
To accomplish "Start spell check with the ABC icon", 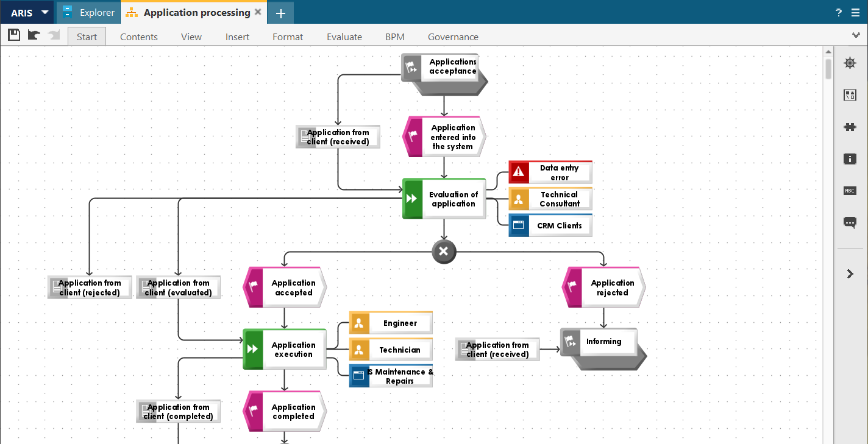I will click(x=850, y=190).
